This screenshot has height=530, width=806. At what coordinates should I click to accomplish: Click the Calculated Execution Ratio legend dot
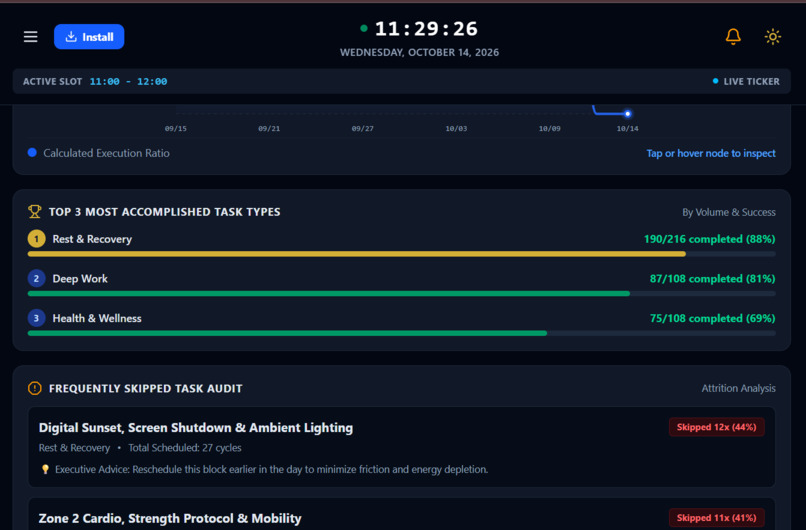(32, 153)
